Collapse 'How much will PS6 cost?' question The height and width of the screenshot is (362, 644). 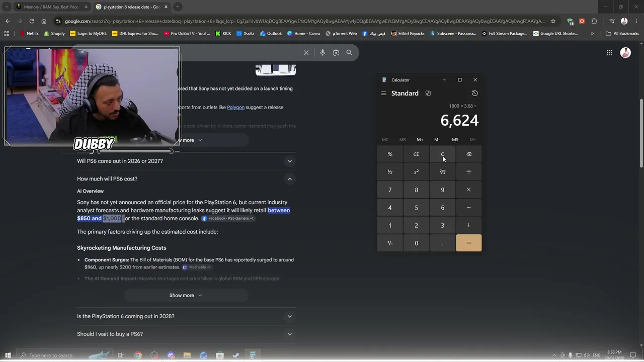coord(186,179)
